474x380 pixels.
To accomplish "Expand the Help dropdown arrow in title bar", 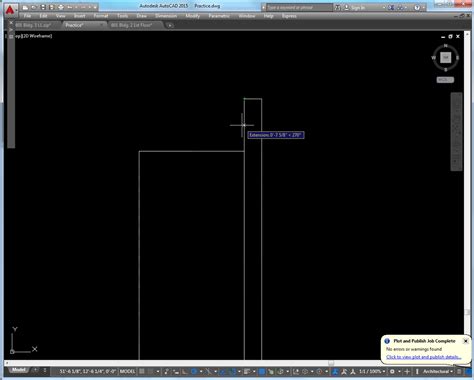I will (424, 7).
